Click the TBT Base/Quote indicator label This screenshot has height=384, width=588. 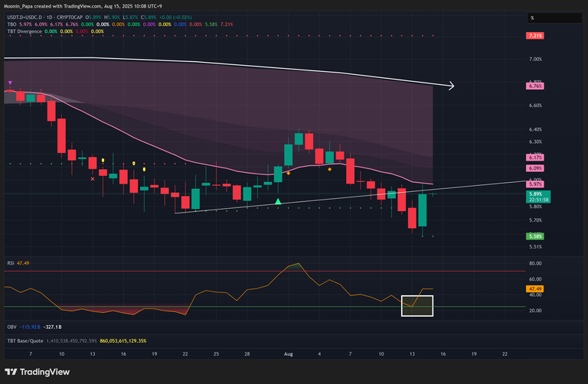pyautogui.click(x=25, y=341)
